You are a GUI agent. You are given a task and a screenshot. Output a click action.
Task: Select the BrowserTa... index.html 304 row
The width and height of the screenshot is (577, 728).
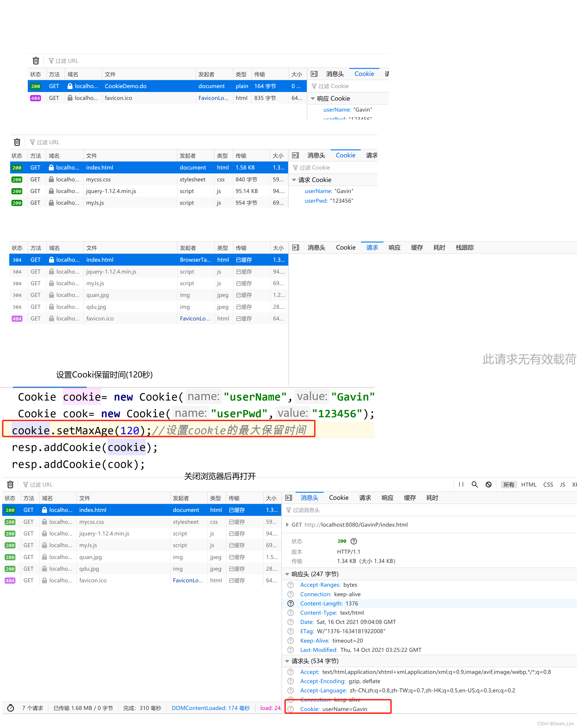click(149, 259)
